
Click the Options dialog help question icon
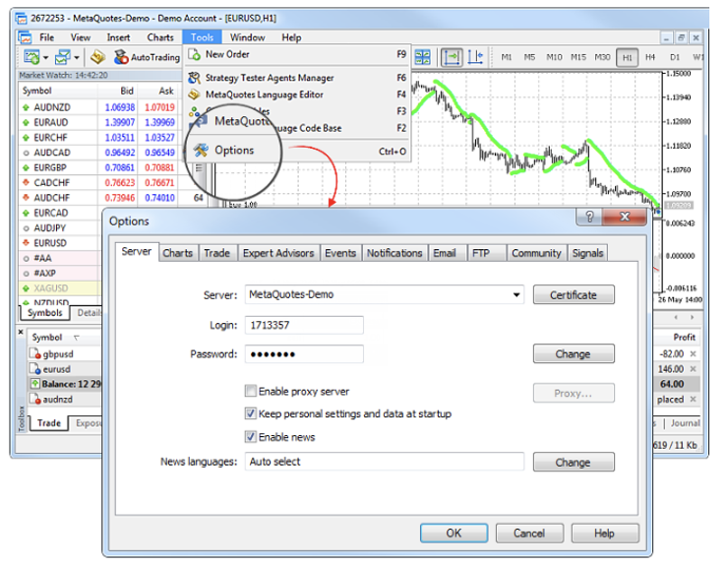(x=589, y=217)
